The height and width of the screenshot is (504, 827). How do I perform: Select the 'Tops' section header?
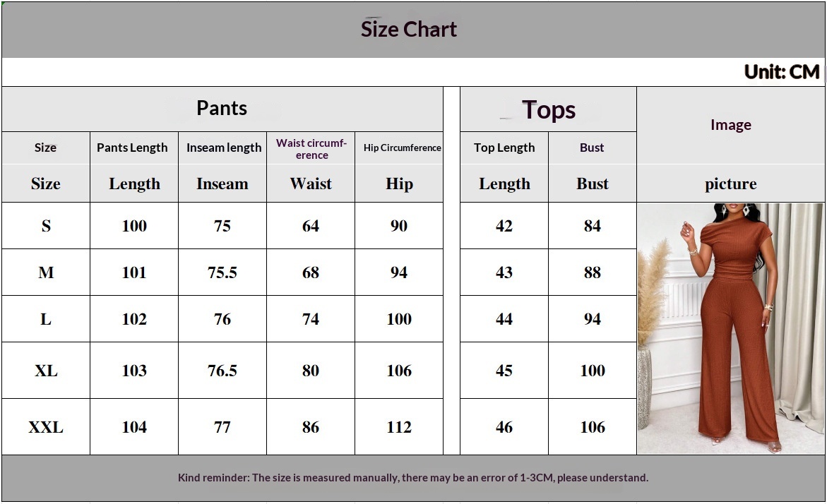tap(548, 109)
